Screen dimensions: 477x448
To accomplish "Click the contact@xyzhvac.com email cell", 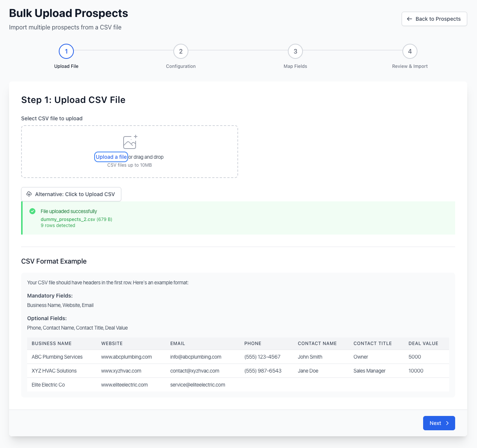I will [x=194, y=371].
